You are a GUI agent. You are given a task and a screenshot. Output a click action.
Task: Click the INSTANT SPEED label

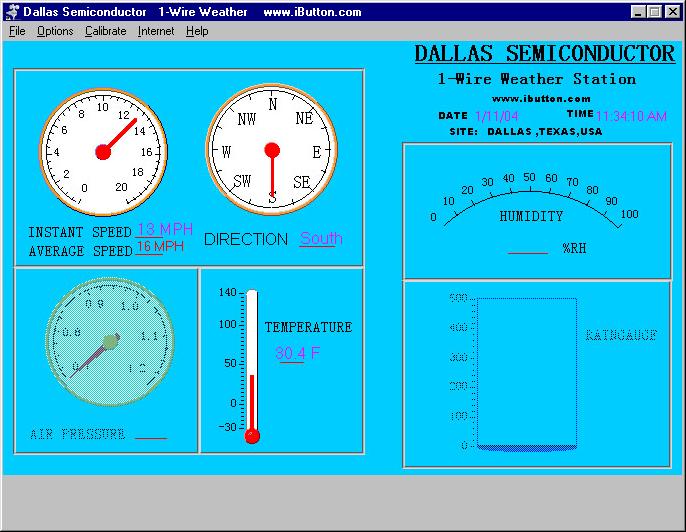pos(80,232)
